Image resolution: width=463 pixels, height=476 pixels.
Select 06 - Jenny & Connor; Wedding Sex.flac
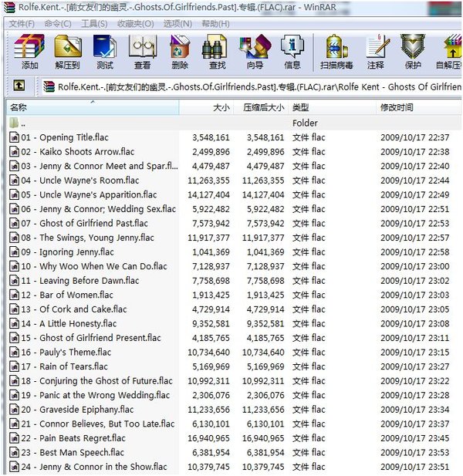[99, 209]
